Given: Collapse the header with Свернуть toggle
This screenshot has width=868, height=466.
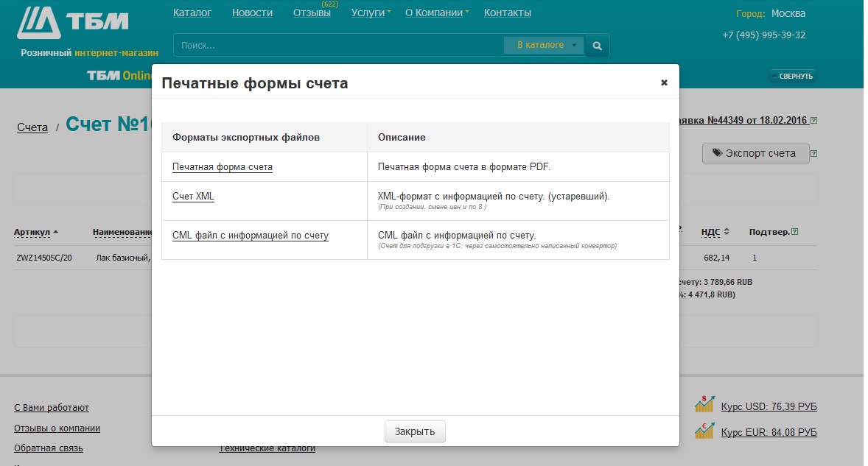Looking at the screenshot, I should (x=793, y=76).
